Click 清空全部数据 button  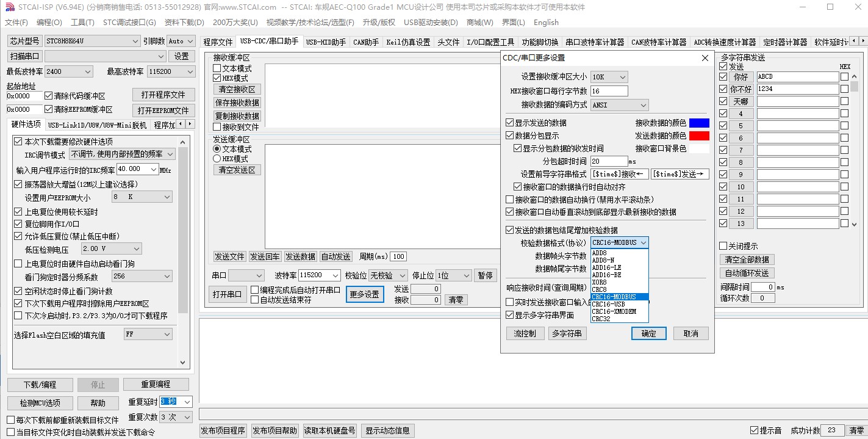pyautogui.click(x=747, y=259)
